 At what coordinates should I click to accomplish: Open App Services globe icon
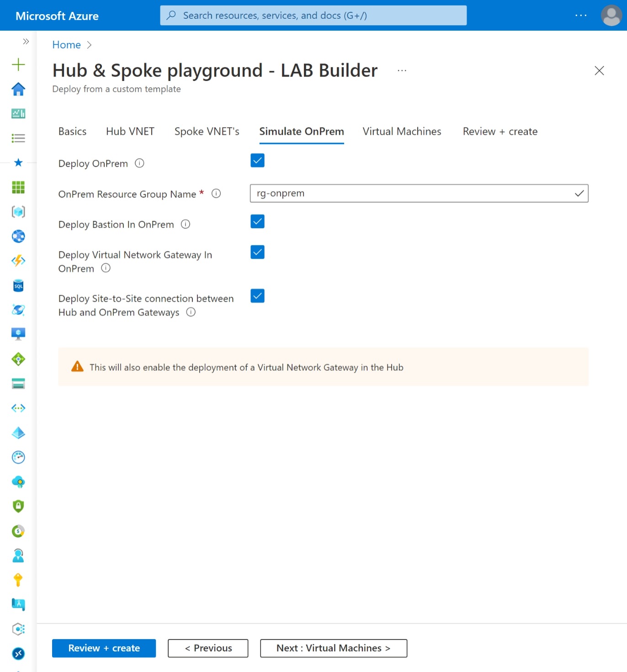pos(18,236)
